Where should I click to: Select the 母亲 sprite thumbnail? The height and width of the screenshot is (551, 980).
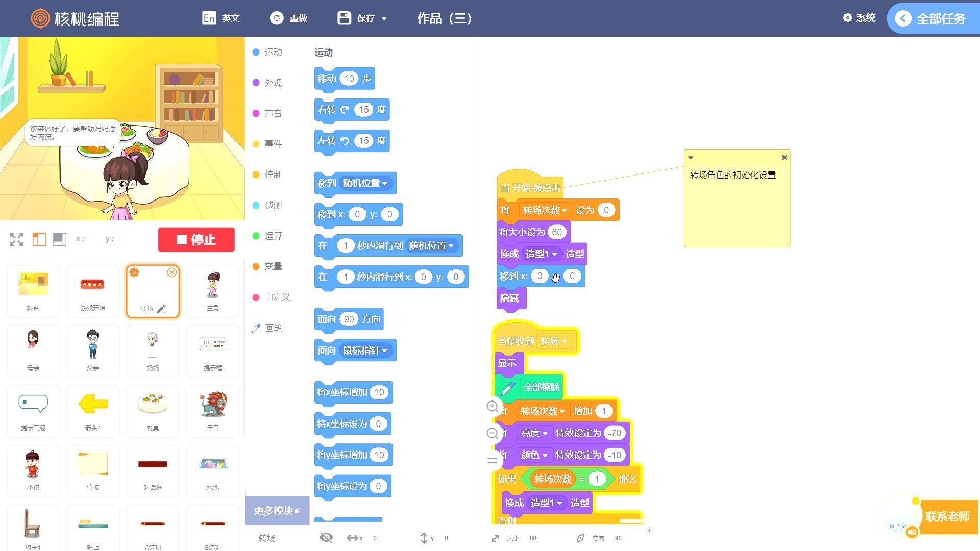tap(33, 350)
